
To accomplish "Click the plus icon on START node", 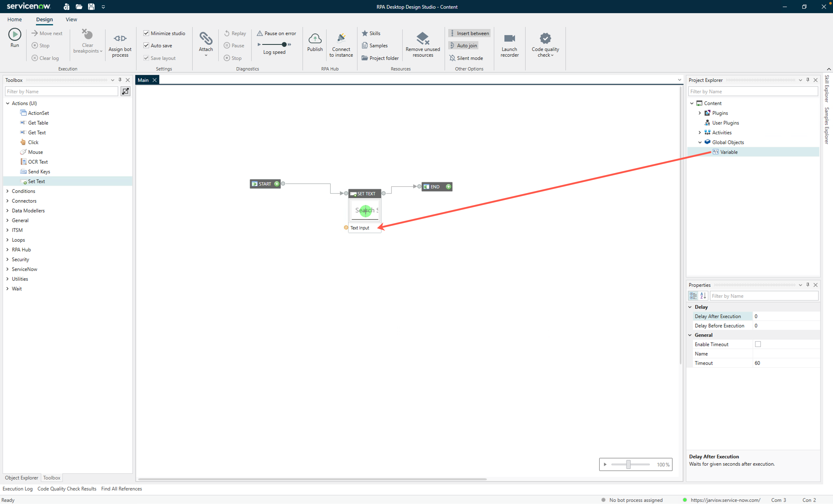I will tap(277, 184).
